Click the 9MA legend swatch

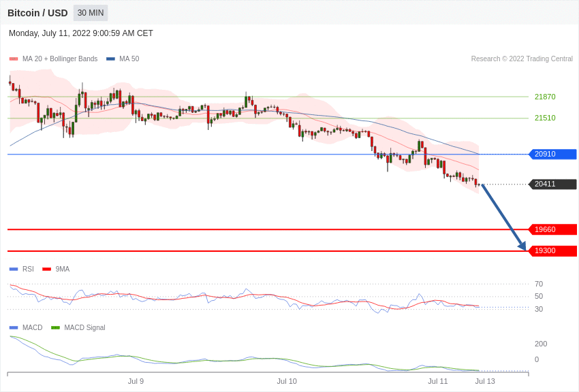(x=46, y=269)
